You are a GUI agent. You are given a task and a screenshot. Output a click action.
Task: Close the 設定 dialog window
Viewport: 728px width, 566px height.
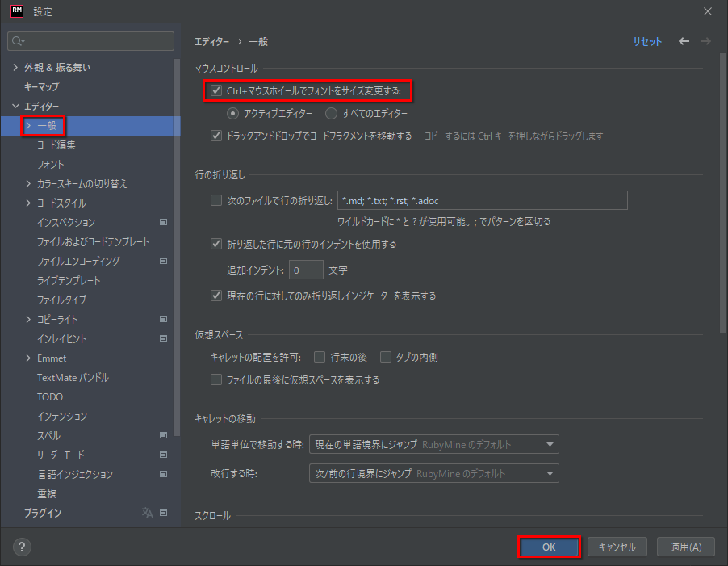tap(708, 11)
